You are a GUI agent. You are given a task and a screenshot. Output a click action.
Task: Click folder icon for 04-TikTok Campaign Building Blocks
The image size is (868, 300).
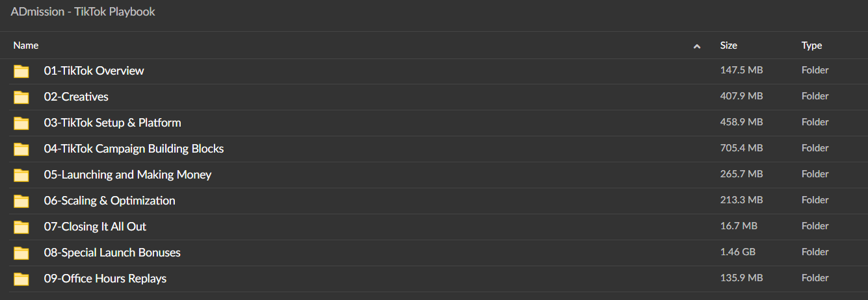coord(21,149)
